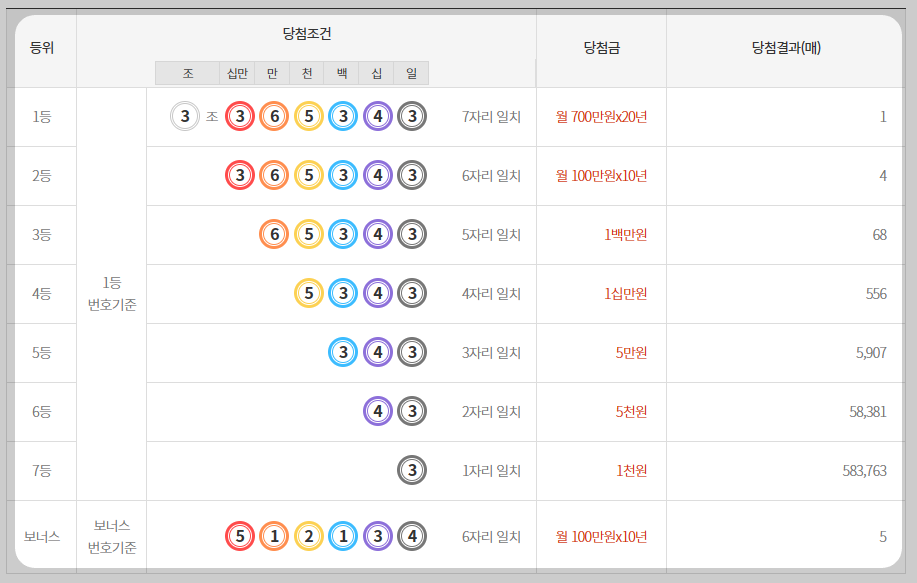Select the 4등 rank label
The width and height of the screenshot is (917, 583).
coord(42,294)
